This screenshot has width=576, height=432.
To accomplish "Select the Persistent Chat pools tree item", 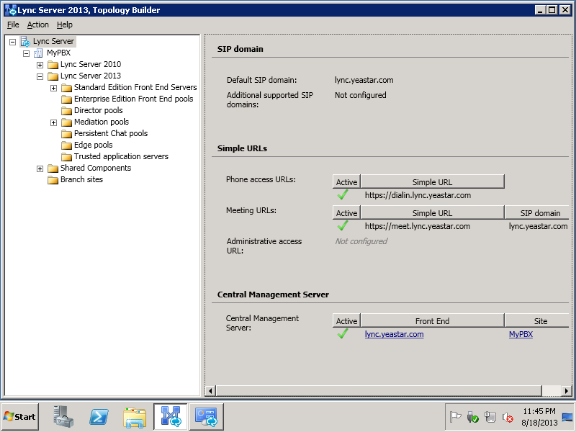I will pos(111,134).
